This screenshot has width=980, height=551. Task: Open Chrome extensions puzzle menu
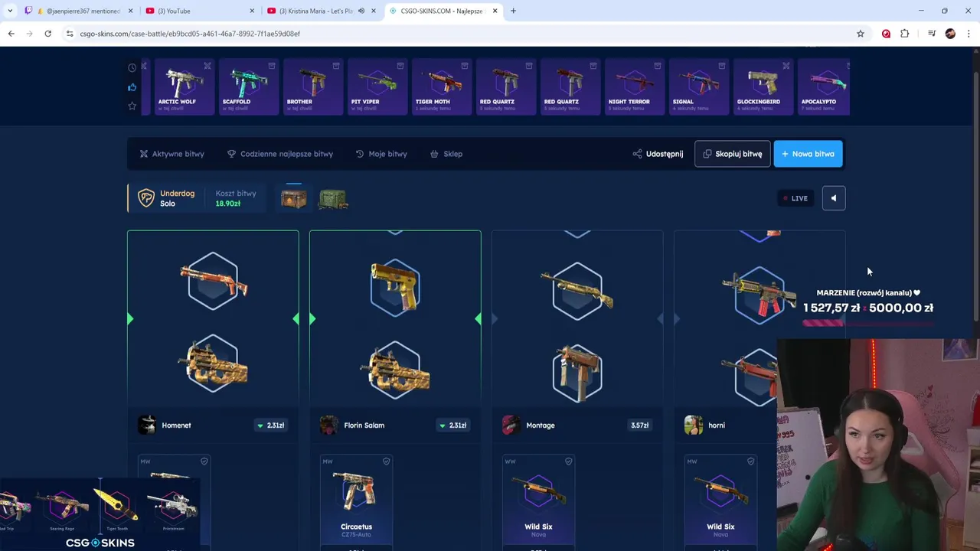pos(905,34)
